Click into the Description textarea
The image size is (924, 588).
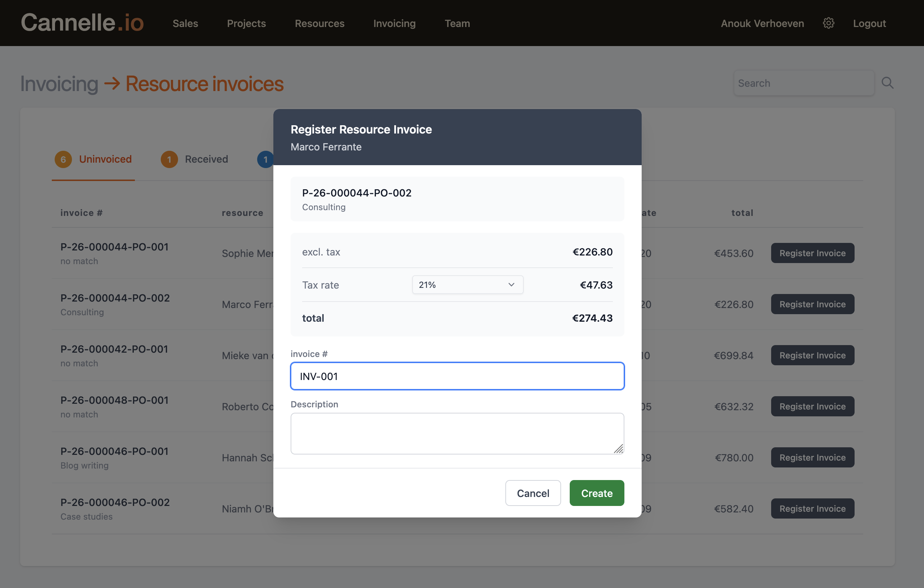[457, 433]
